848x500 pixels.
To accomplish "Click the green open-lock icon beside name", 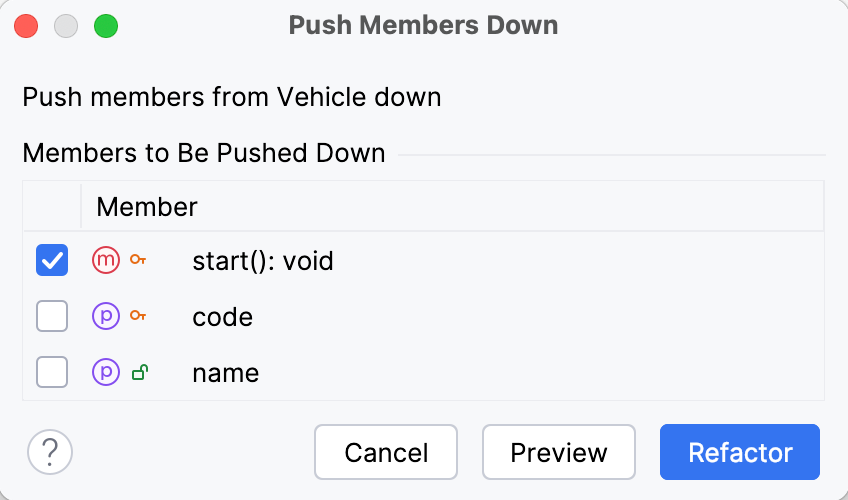I will pyautogui.click(x=140, y=373).
